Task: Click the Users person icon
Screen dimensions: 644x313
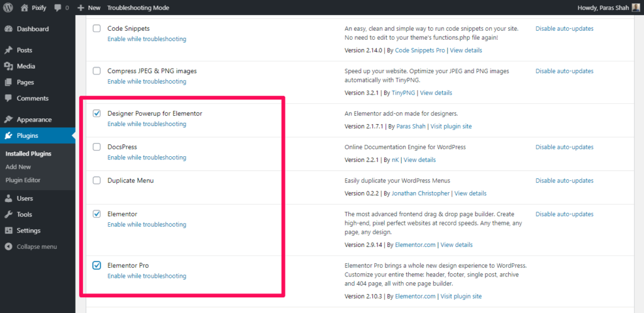Action: pos(8,198)
